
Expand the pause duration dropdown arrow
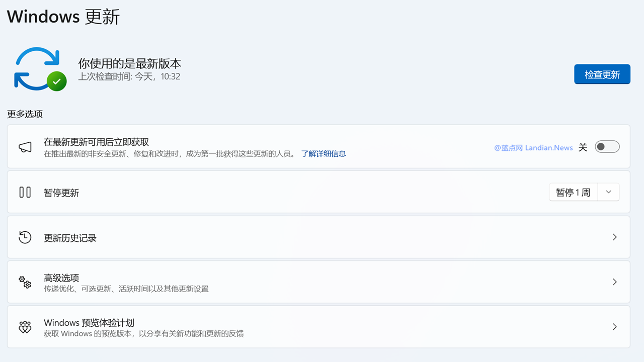[x=609, y=192]
